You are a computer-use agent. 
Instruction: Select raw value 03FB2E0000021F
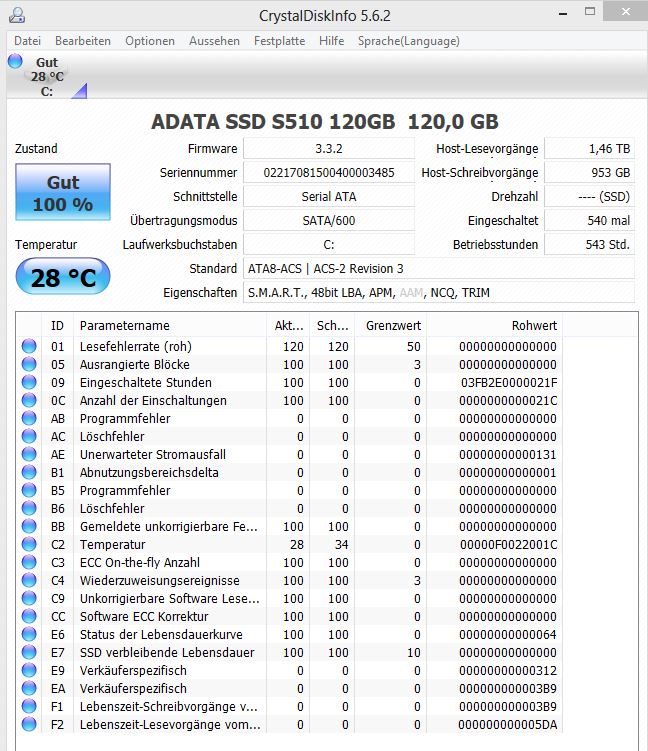(x=509, y=382)
